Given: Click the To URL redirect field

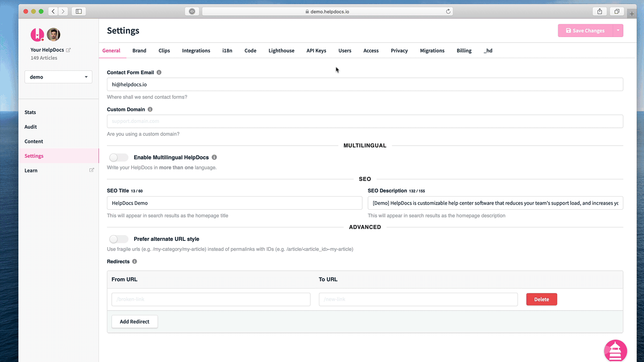Looking at the screenshot, I should [x=418, y=299].
